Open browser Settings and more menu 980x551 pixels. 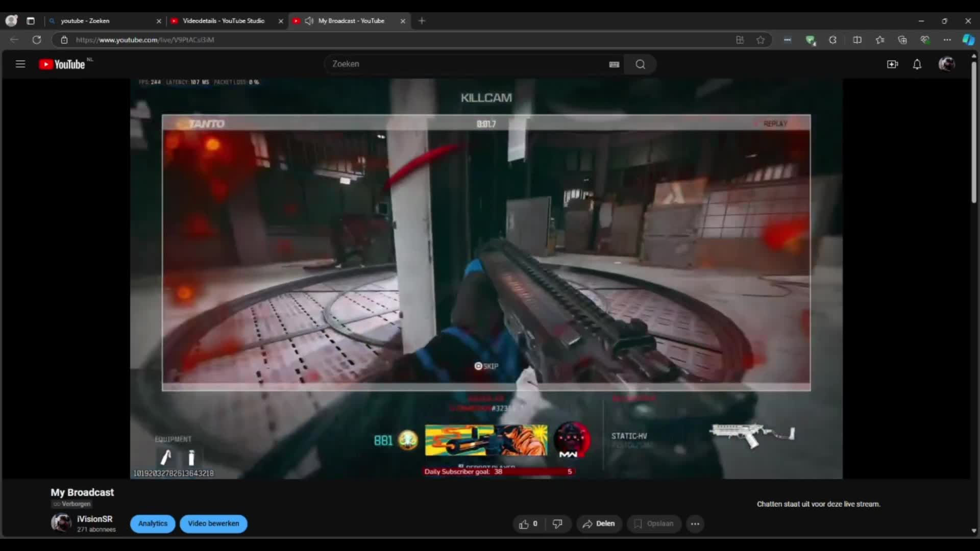pos(947,40)
